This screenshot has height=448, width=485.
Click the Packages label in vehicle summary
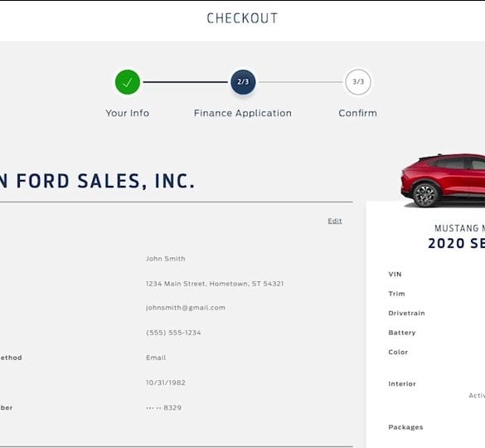tap(405, 427)
